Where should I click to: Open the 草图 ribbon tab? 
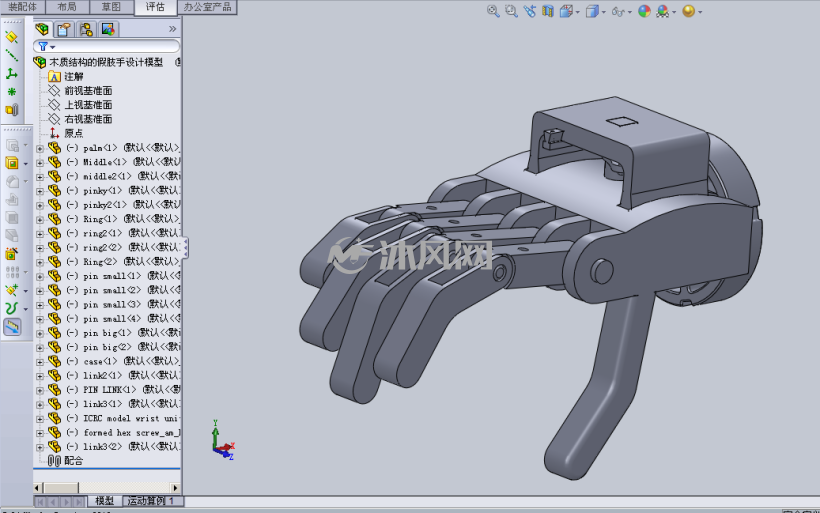[111, 7]
